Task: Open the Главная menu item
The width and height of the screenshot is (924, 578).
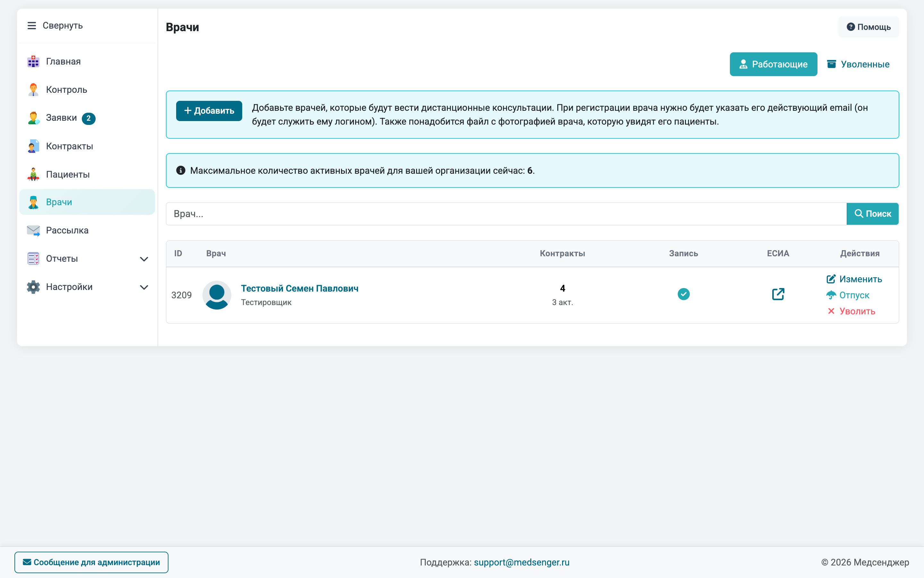Action: point(87,62)
